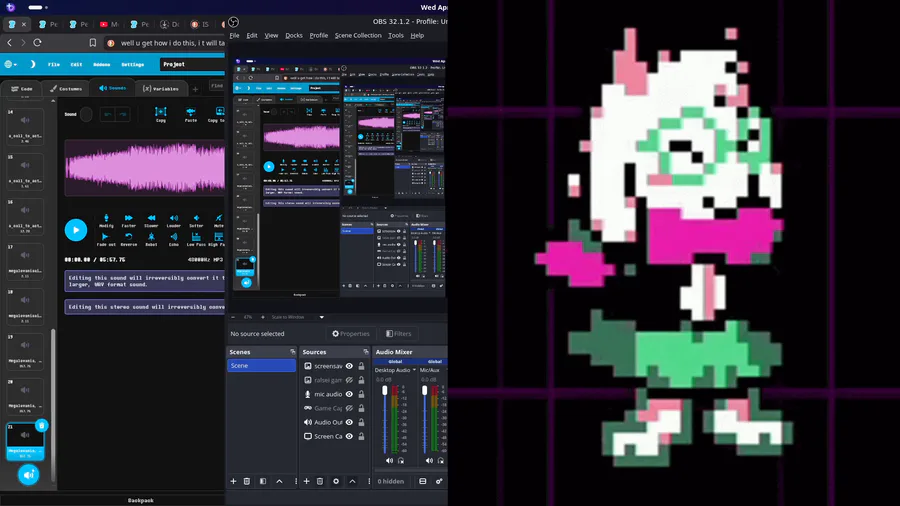This screenshot has width=900, height=506.
Task: Lock the screensav source
Action: click(361, 366)
